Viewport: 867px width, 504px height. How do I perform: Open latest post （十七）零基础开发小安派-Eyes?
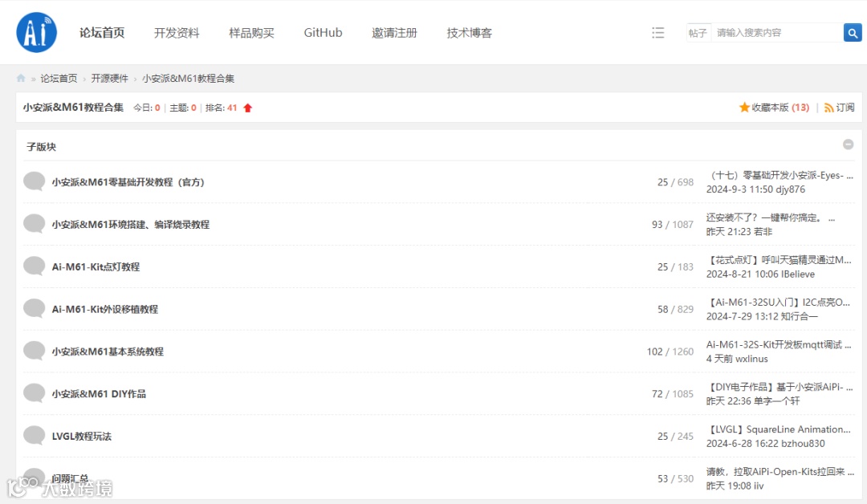[x=779, y=175]
